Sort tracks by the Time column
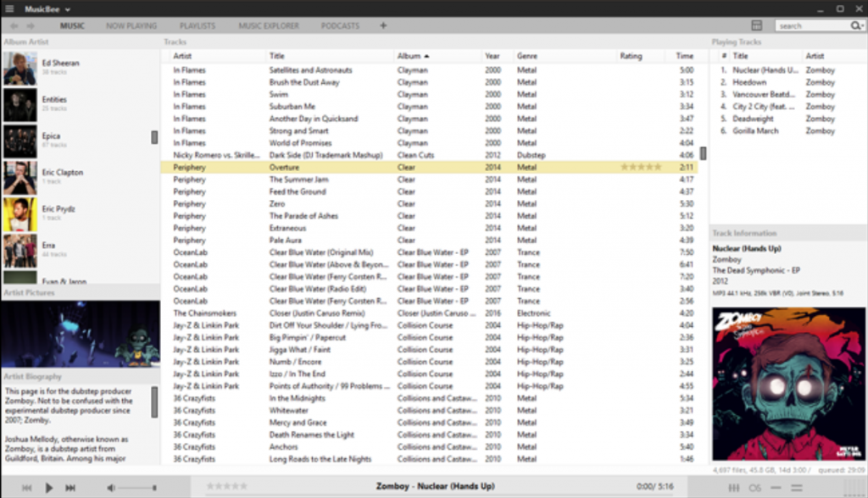This screenshot has width=868, height=498. (685, 56)
